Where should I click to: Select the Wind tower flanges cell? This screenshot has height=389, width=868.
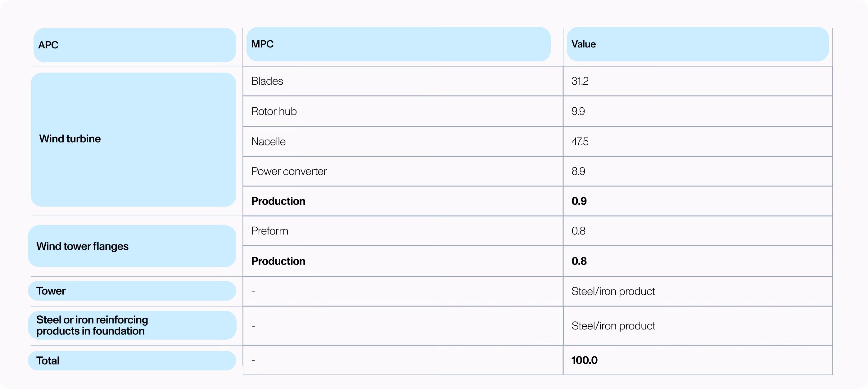coord(132,246)
